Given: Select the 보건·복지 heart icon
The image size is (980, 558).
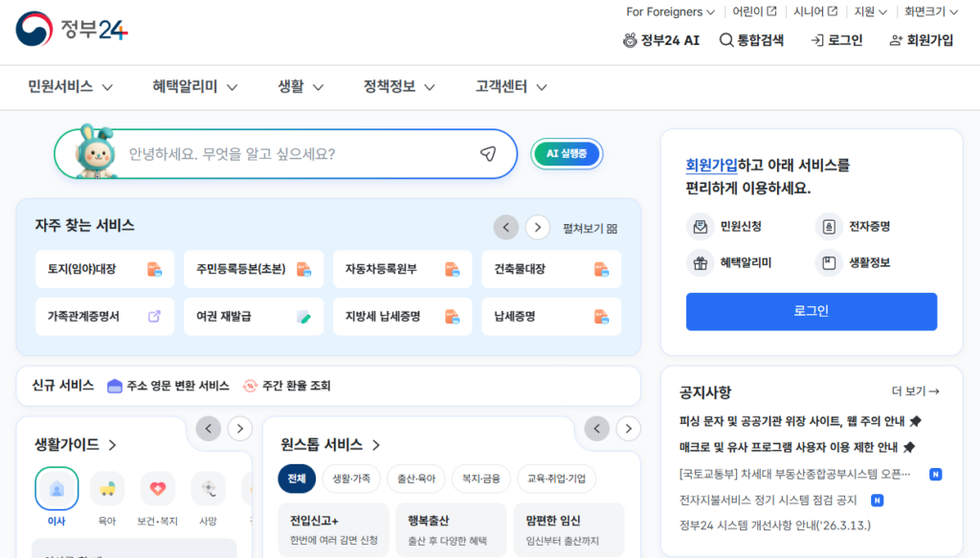Looking at the screenshot, I should tap(157, 488).
